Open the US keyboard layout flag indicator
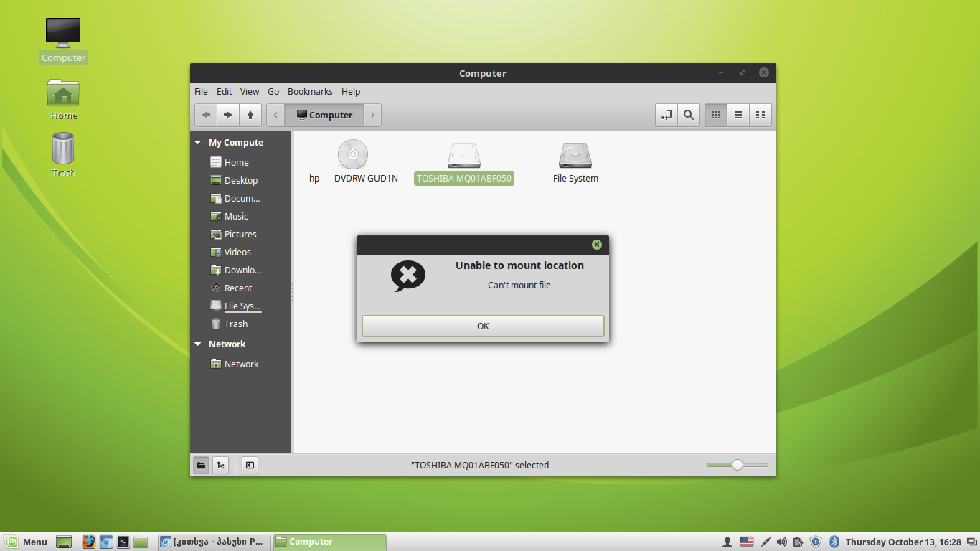 click(x=747, y=542)
